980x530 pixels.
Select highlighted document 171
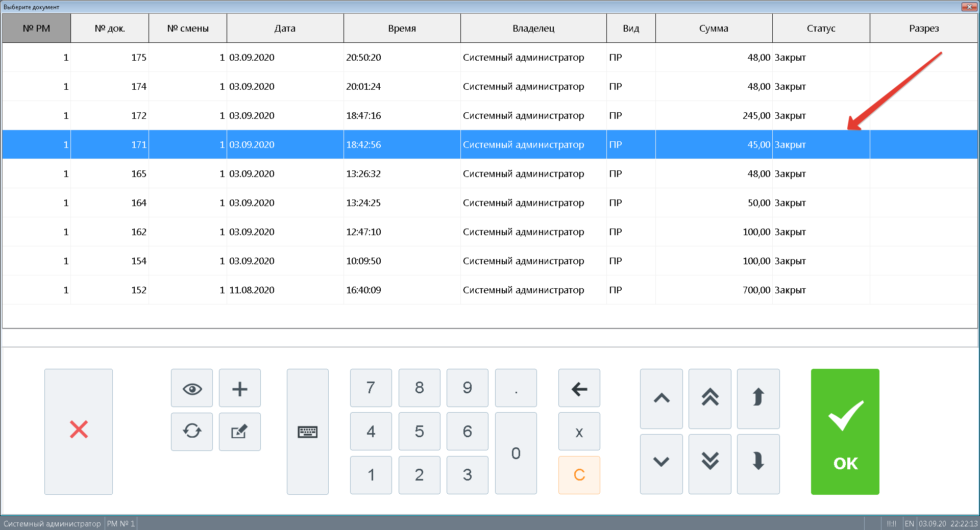point(490,144)
